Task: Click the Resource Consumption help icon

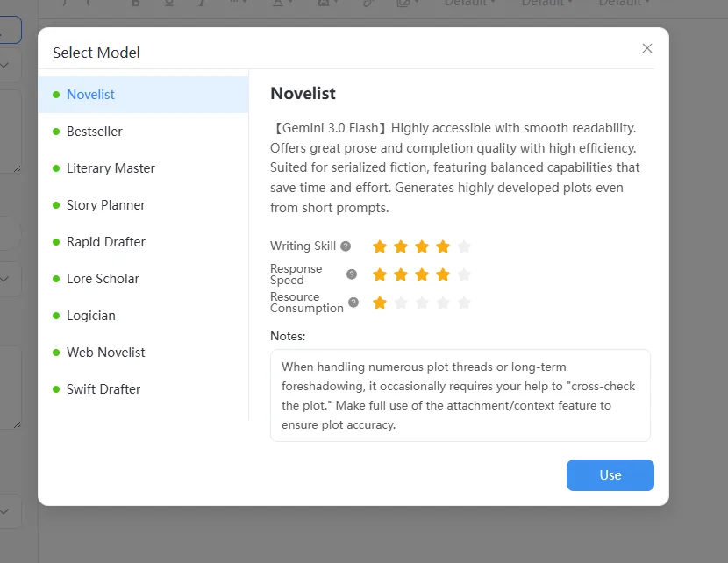Action: [353, 303]
